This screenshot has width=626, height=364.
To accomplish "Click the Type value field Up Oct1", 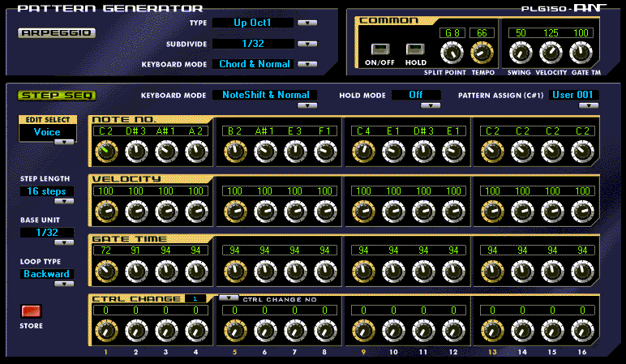I will click(253, 23).
